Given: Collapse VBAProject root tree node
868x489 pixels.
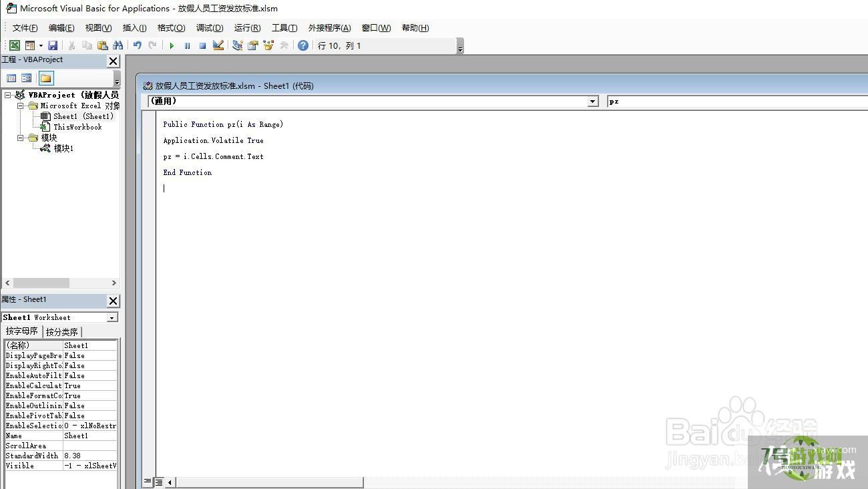Looking at the screenshot, I should pos(8,95).
